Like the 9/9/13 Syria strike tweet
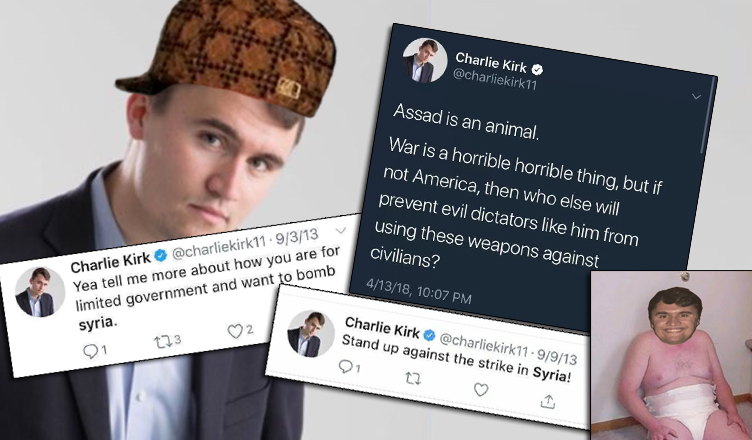The height and width of the screenshot is (440, 752). tap(481, 389)
